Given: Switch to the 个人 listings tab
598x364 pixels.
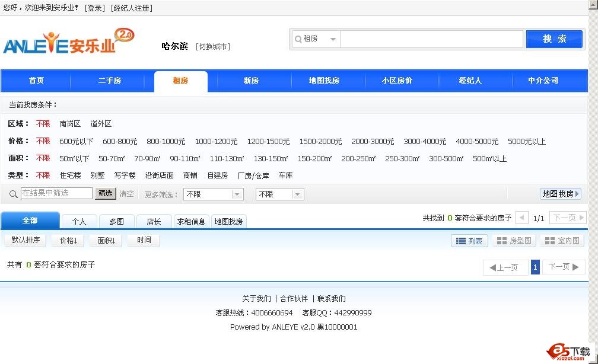Looking at the screenshot, I should 79,221.
